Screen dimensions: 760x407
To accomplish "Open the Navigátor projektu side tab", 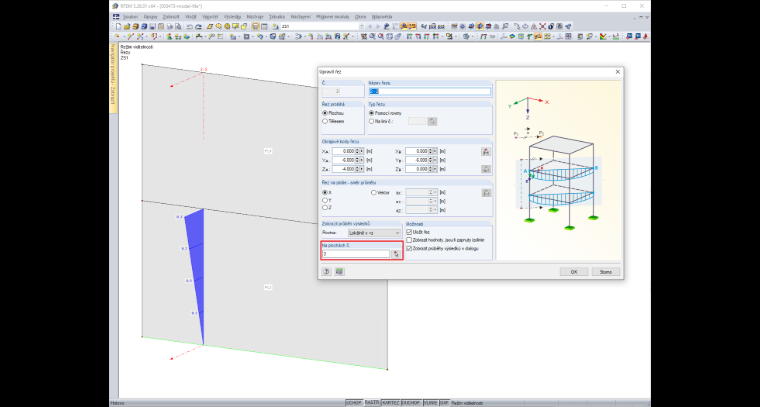I will pyautogui.click(x=113, y=78).
